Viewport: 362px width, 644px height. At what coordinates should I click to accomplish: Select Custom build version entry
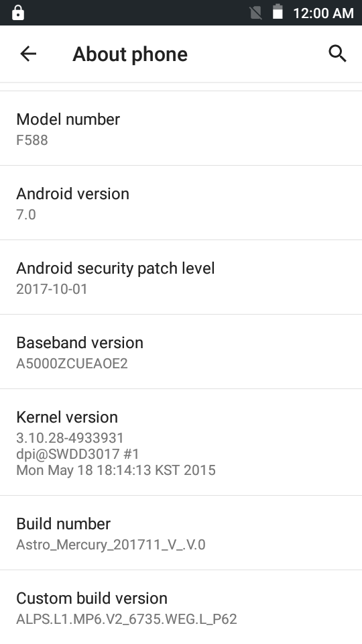point(181,607)
